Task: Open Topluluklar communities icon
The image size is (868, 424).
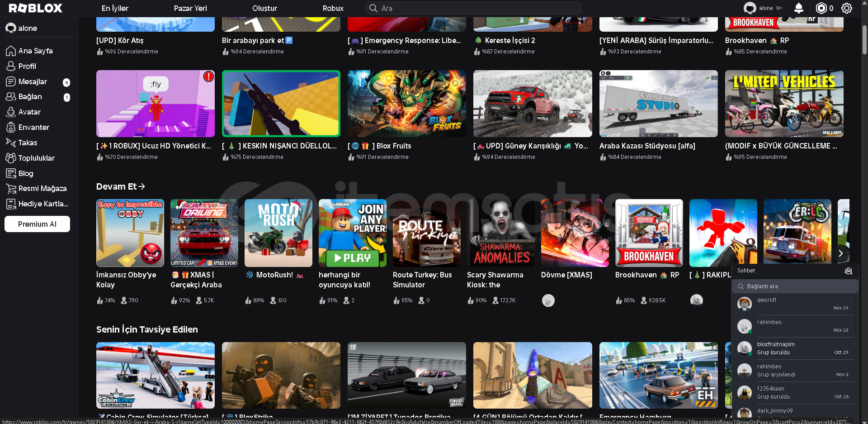Action: point(11,158)
